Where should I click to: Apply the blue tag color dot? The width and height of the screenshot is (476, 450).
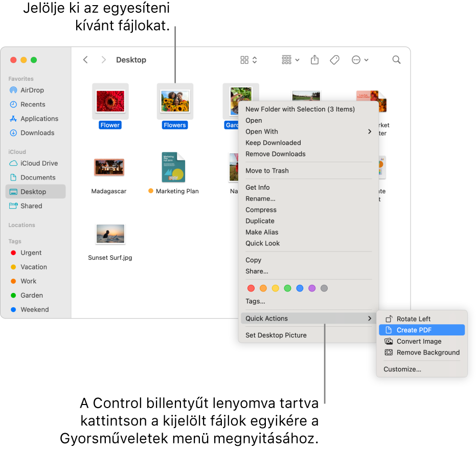[300, 288]
